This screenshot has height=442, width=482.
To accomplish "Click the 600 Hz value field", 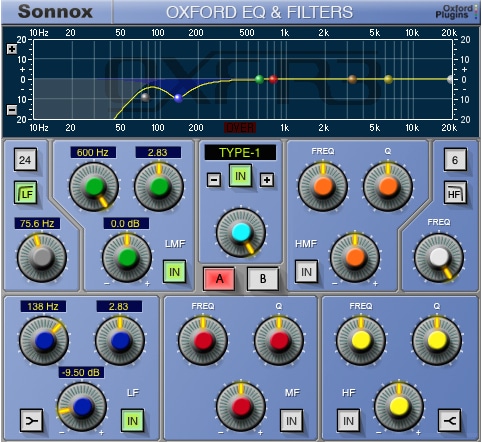I will pyautogui.click(x=93, y=153).
